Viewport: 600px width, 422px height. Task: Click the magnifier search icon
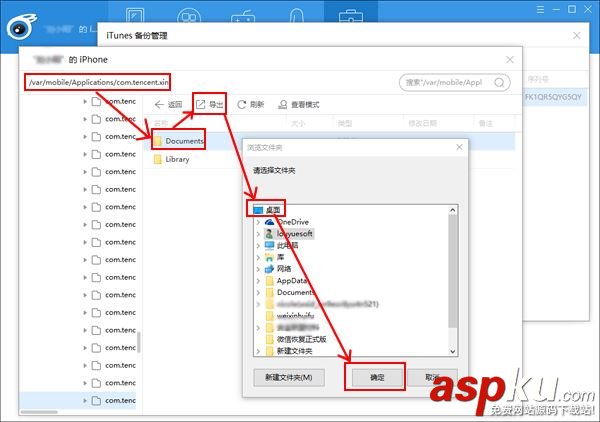pyautogui.click(x=499, y=82)
